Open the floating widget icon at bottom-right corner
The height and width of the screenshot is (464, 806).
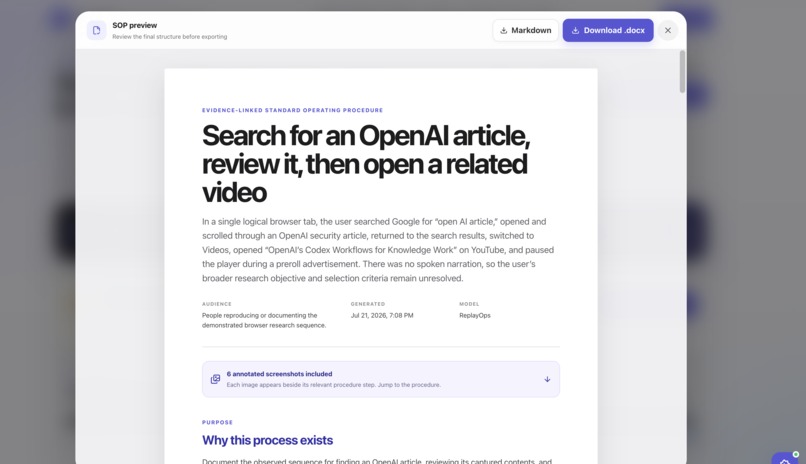click(x=785, y=459)
